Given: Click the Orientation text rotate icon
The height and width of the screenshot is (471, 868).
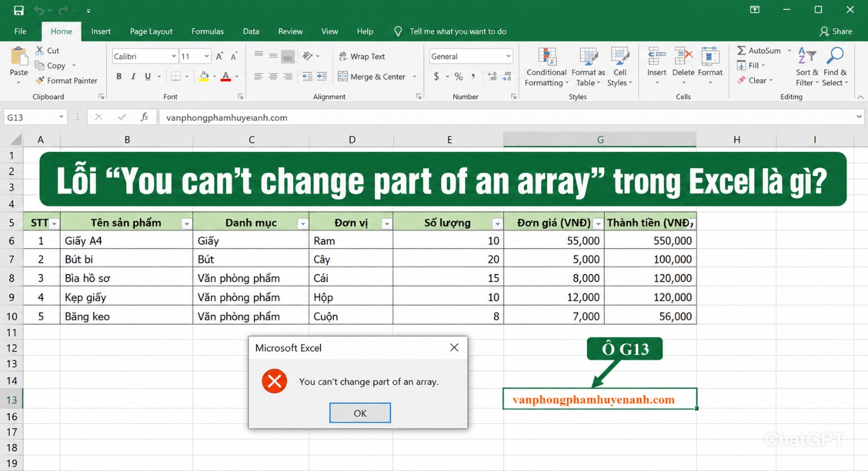Looking at the screenshot, I should (x=308, y=56).
